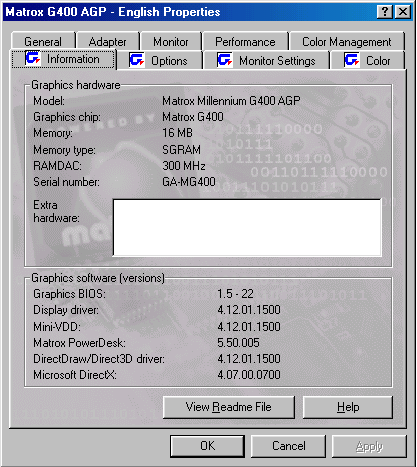The width and height of the screenshot is (417, 467).
Task: Click the Graphics chip: label
Action: pos(67,117)
